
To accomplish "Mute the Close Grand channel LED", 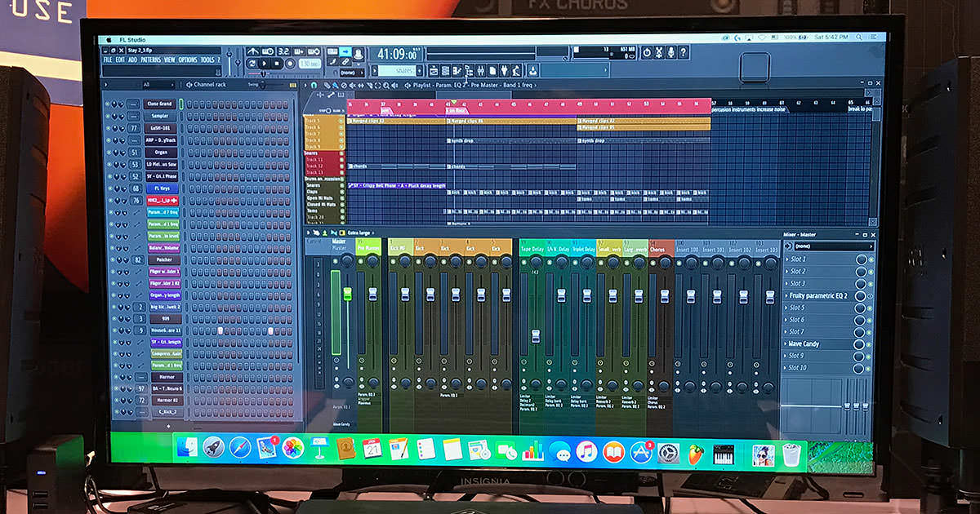I will 107,104.
